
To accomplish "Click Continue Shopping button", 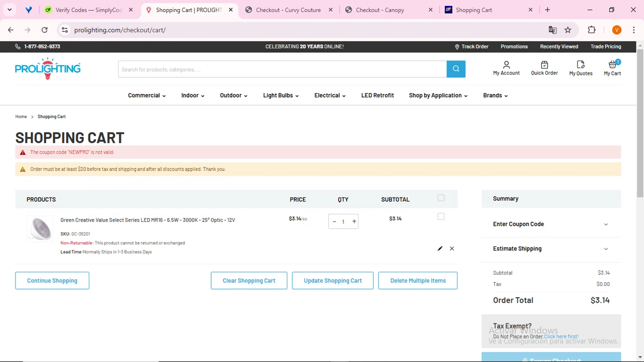I will coord(52,280).
